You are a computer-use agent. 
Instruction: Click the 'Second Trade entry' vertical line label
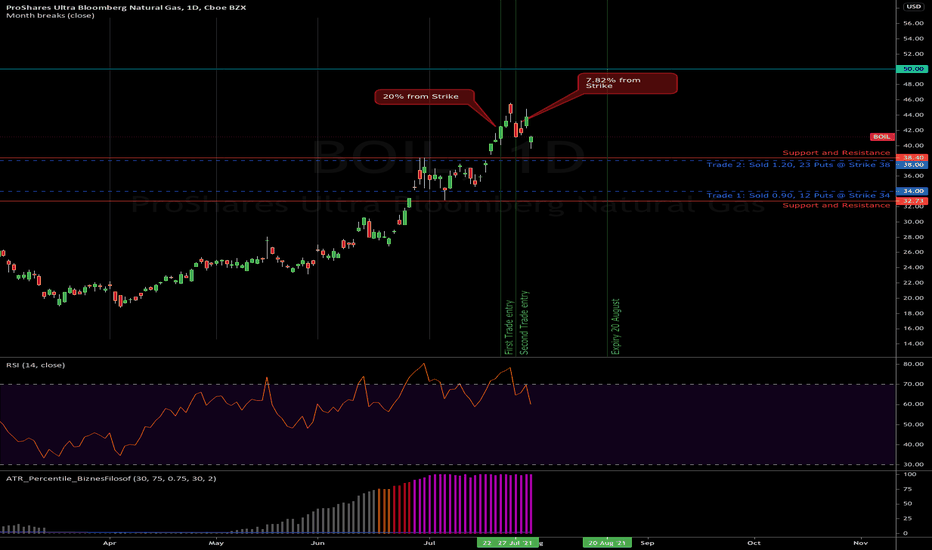pos(524,323)
